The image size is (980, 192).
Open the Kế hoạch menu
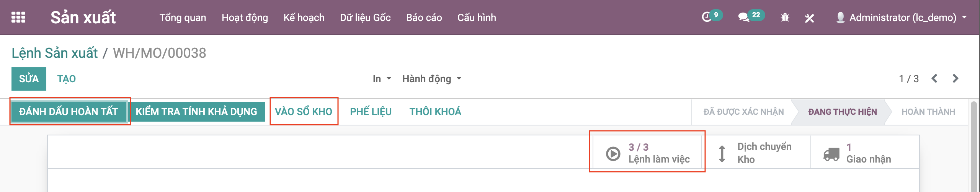pyautogui.click(x=304, y=18)
